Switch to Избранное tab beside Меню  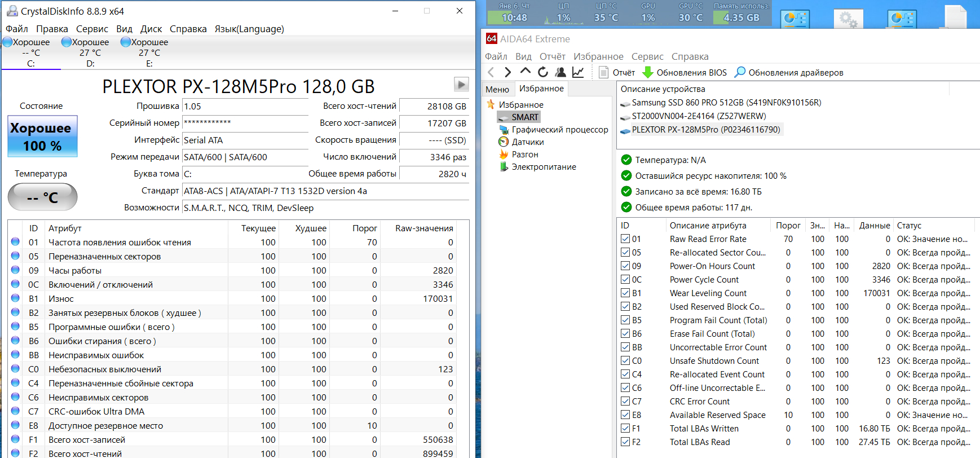click(541, 89)
